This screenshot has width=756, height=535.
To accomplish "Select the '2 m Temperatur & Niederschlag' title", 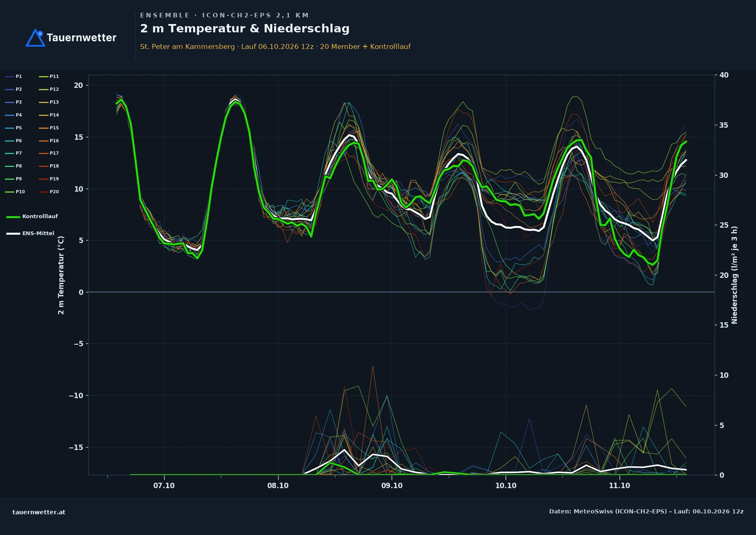I will click(245, 28).
